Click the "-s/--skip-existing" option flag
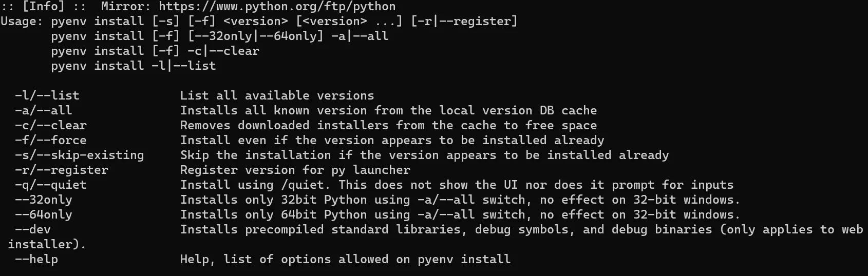 tap(79, 155)
